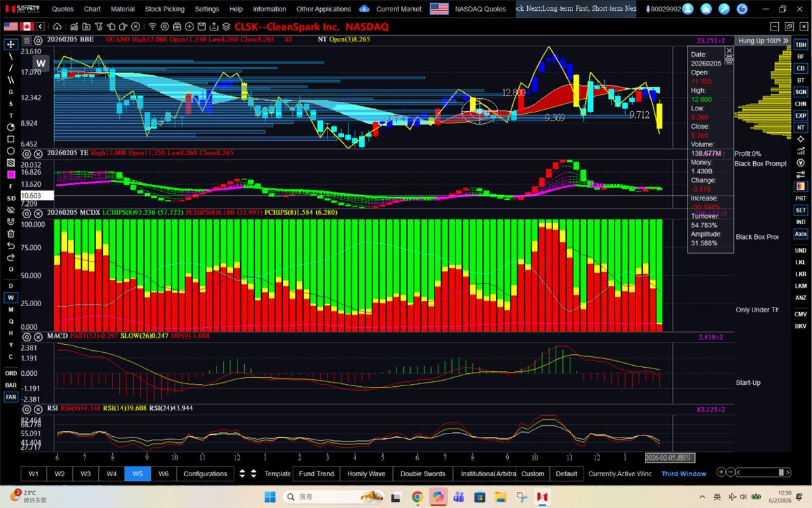Apply the Homily Wave template

click(366, 473)
